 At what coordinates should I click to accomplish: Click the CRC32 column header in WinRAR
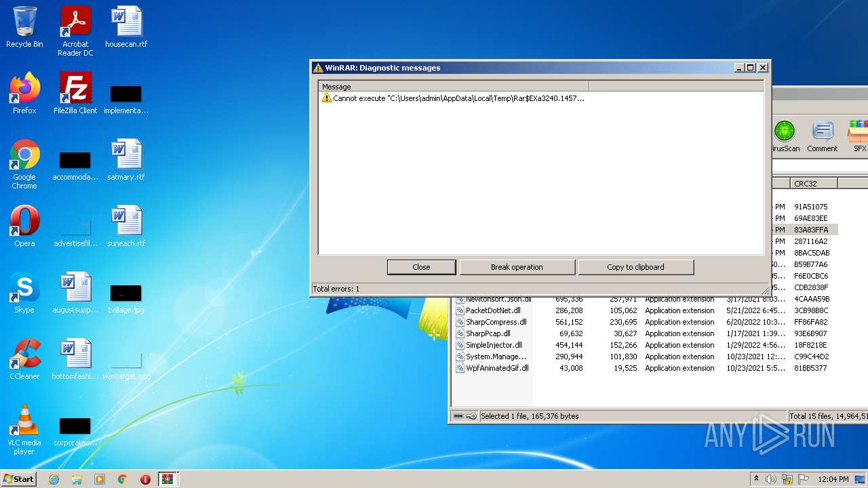(814, 184)
